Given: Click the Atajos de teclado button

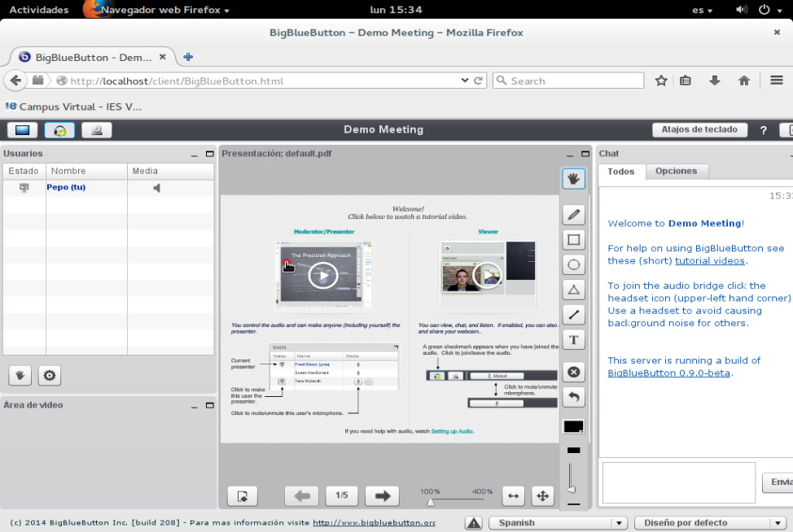Looking at the screenshot, I should coord(699,129).
